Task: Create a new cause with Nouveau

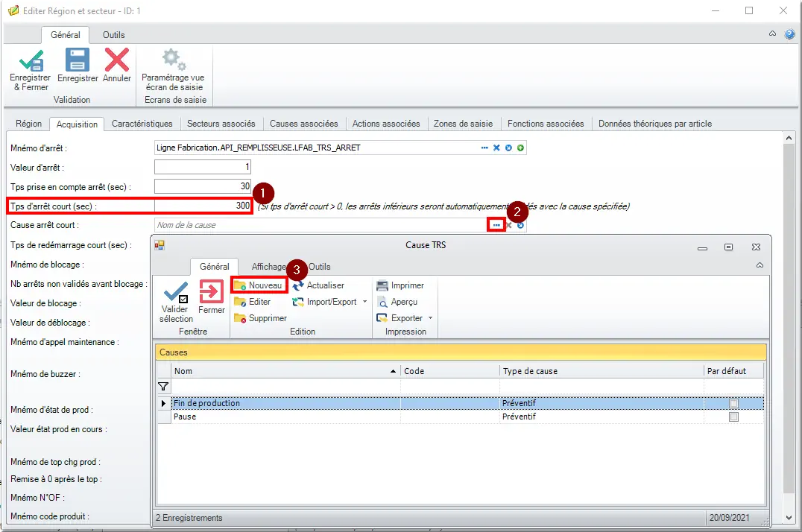Action: coord(259,285)
